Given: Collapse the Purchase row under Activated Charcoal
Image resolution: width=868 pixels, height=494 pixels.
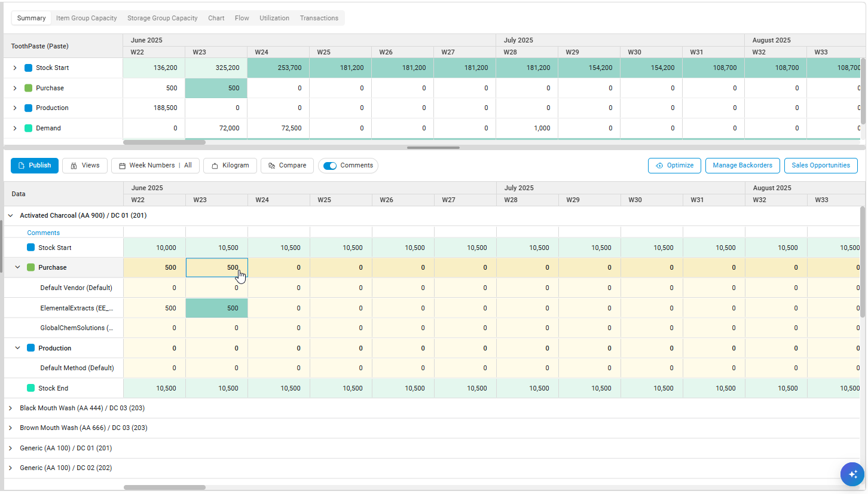Looking at the screenshot, I should pos(17,267).
